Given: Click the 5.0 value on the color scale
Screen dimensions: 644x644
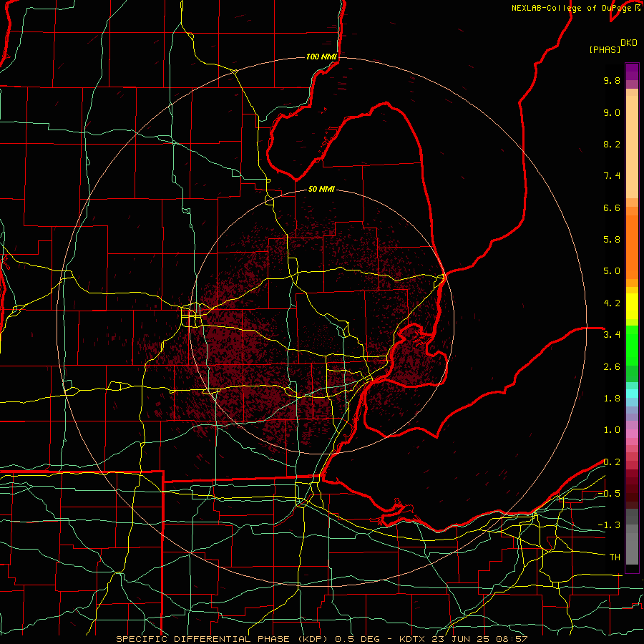Looking at the screenshot, I should click(612, 271).
